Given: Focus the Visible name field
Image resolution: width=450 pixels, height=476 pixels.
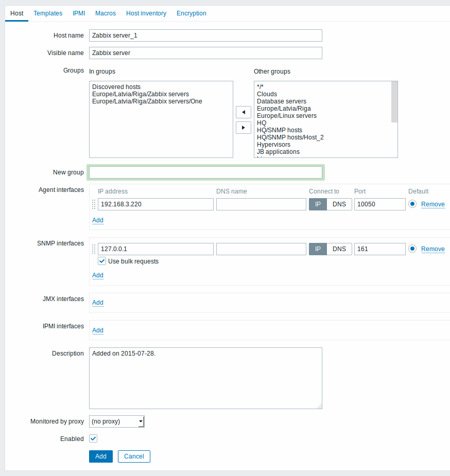Looking at the screenshot, I should [205, 53].
